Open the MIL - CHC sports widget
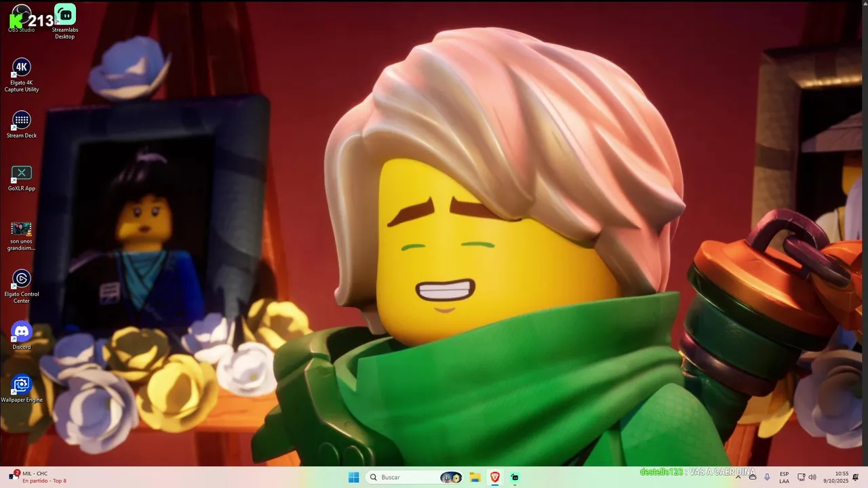The width and height of the screenshot is (868, 488). [39, 477]
